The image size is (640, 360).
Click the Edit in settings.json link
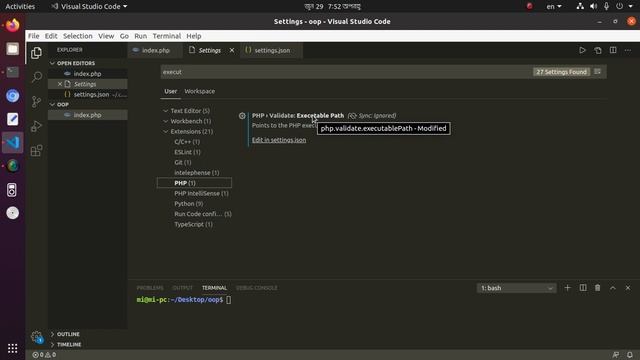pos(279,140)
